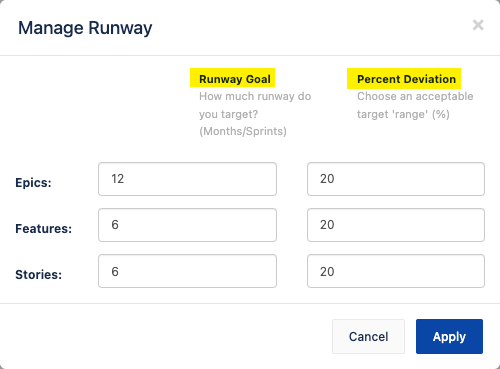Click the Features row label
This screenshot has width=500, height=369.
coord(44,229)
